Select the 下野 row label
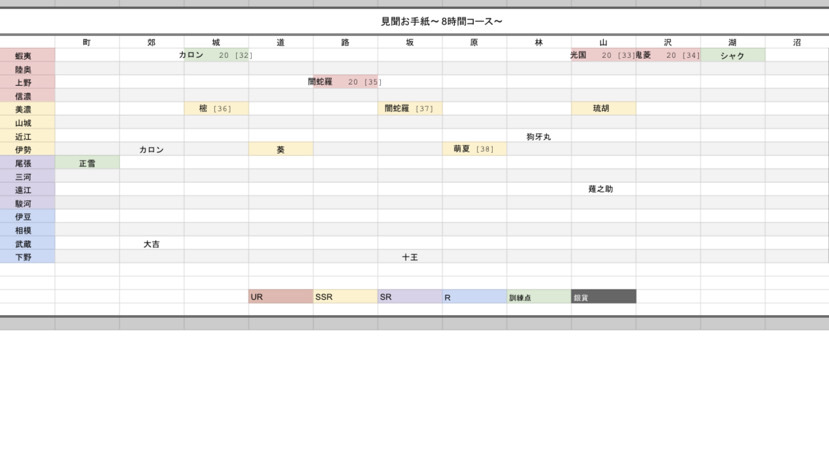The image size is (829, 466). click(27, 257)
